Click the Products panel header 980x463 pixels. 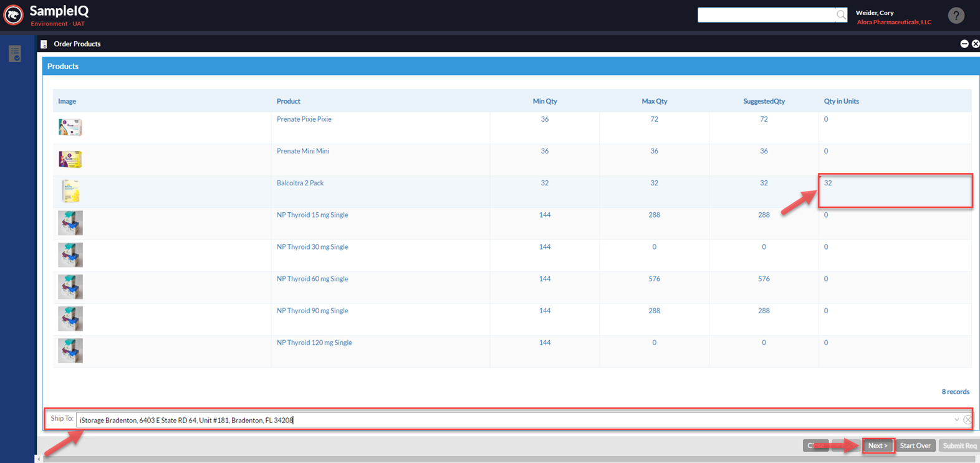point(511,66)
